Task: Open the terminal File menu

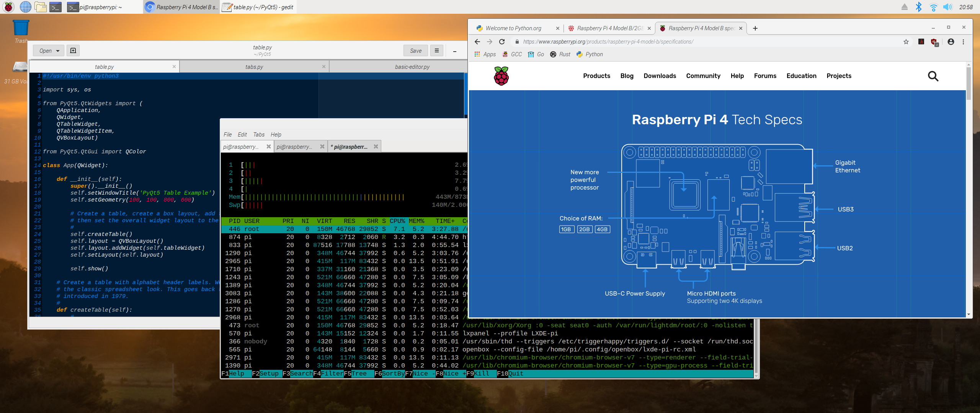Action: click(x=227, y=135)
